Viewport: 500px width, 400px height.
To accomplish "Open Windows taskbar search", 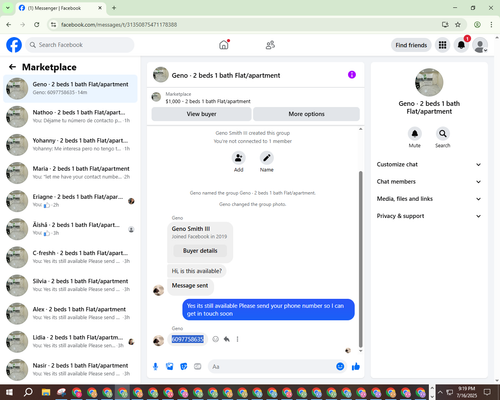I will pyautogui.click(x=28, y=392).
